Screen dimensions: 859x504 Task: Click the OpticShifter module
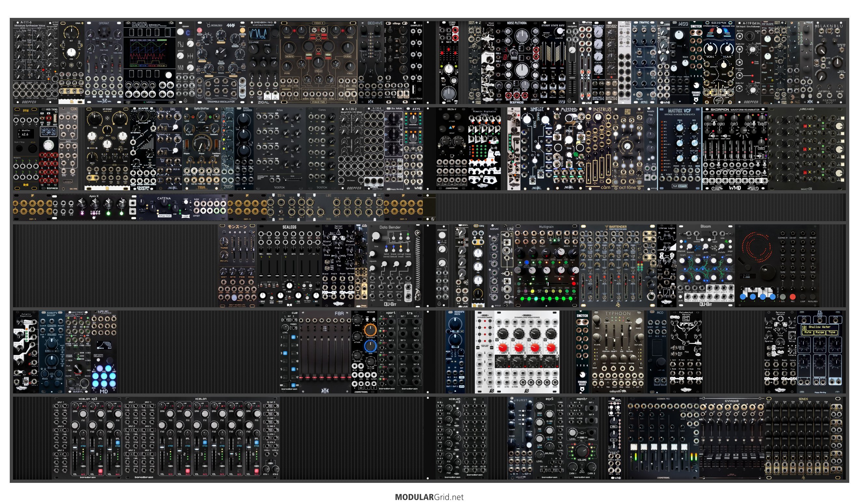[202, 149]
